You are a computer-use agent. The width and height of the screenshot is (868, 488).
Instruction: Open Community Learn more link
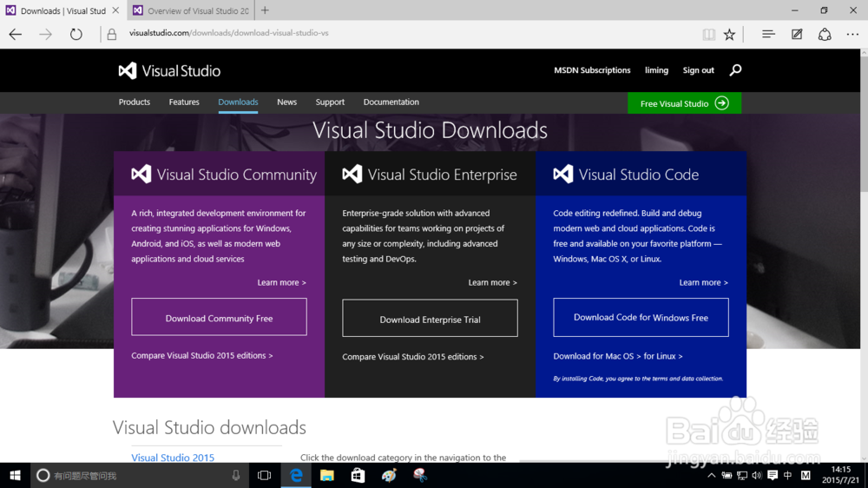[x=281, y=282]
